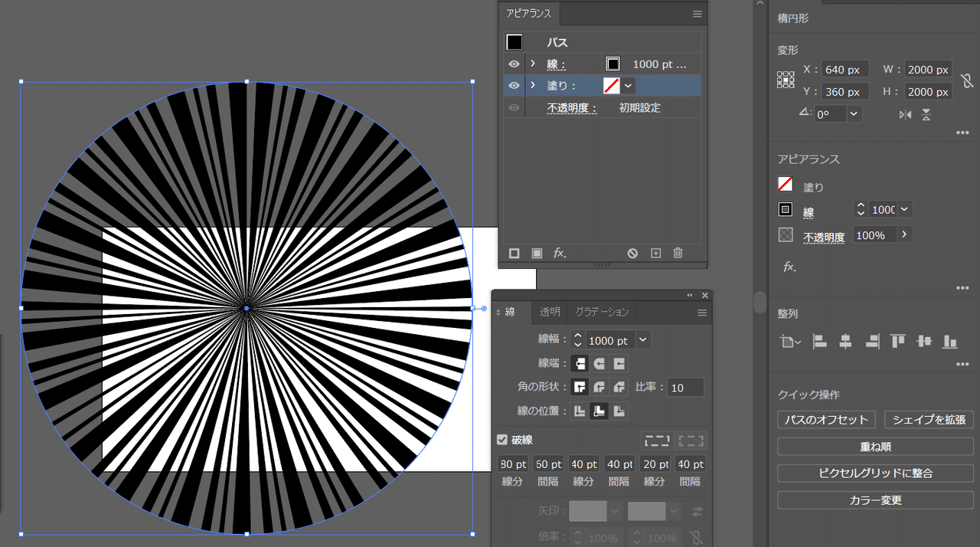Choose round join for 角の形状
This screenshot has height=547, width=980.
pos(599,388)
